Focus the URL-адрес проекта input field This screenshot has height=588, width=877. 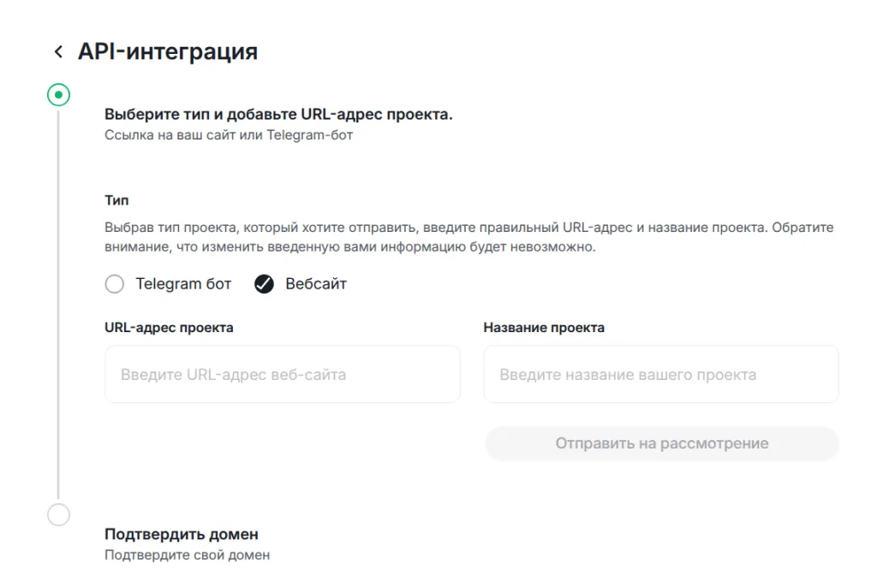(282, 374)
